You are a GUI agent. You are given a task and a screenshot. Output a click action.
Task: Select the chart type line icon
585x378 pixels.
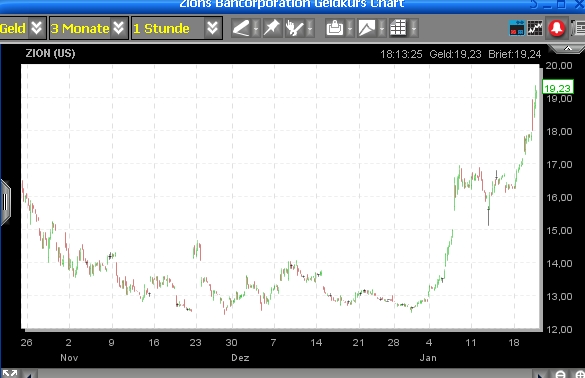[x=367, y=28]
